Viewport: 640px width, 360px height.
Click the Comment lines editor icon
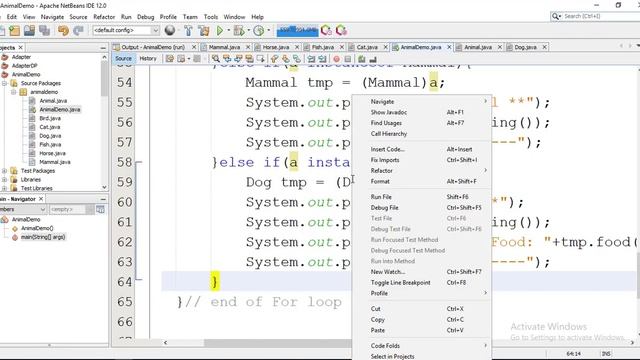[x=362, y=59]
